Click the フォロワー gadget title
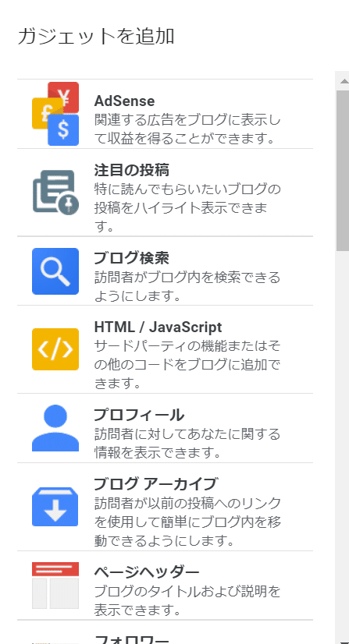The image size is (349, 644). [x=131, y=639]
